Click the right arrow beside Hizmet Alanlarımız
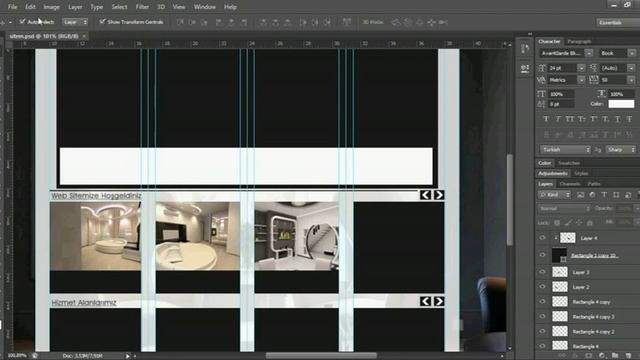The image size is (640, 360). (439, 301)
